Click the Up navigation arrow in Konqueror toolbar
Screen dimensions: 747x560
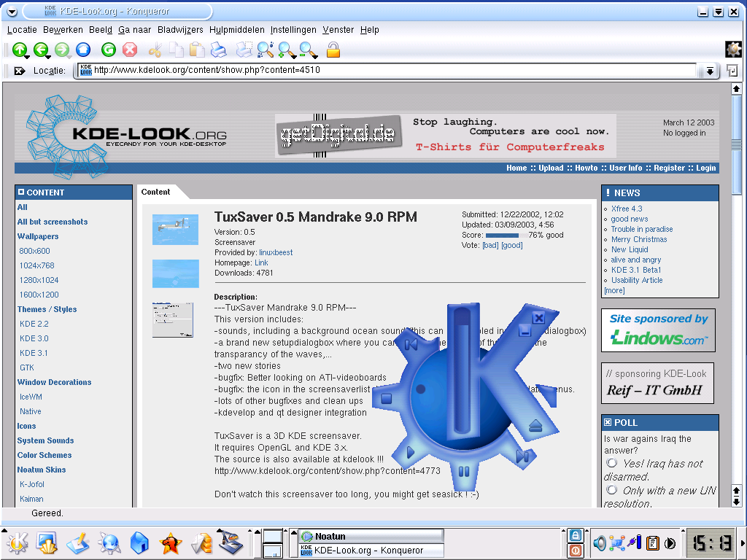tap(19, 49)
